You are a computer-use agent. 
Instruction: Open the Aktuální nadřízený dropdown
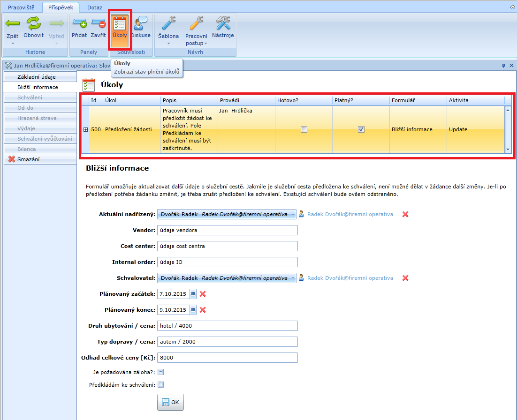(293, 214)
